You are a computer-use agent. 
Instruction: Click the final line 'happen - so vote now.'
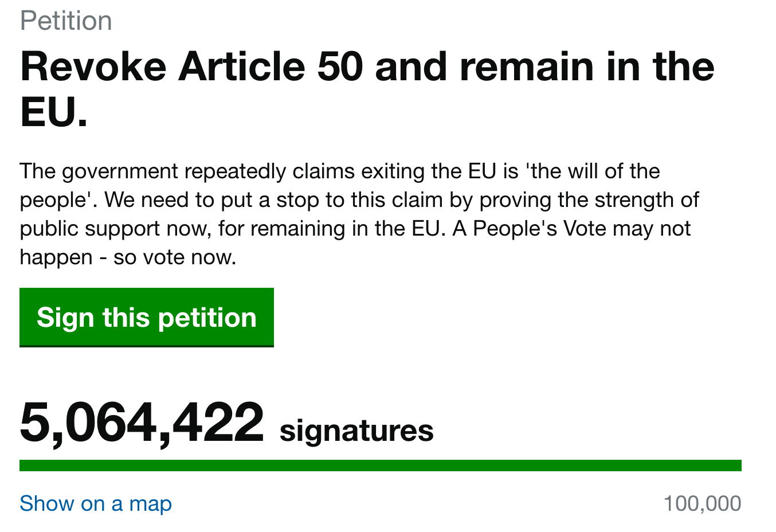point(128,257)
